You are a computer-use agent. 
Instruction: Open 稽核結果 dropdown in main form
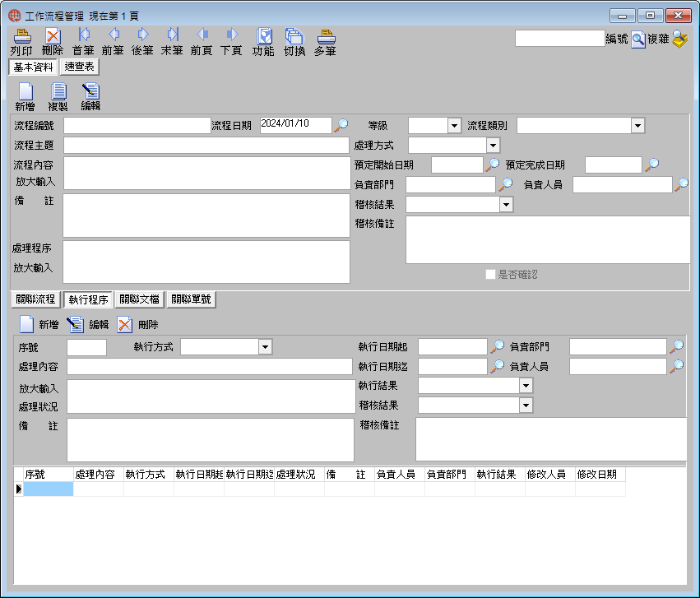point(506,205)
